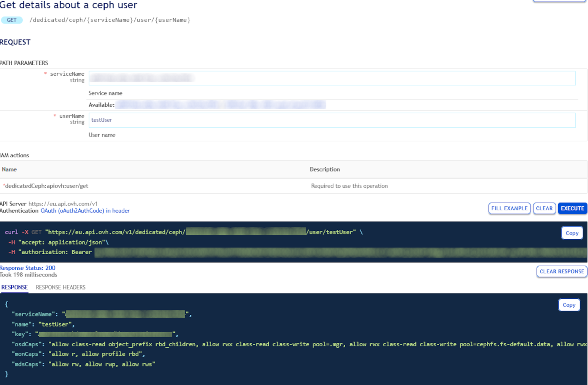
Task: Clear the request parameters
Action: coord(544,208)
